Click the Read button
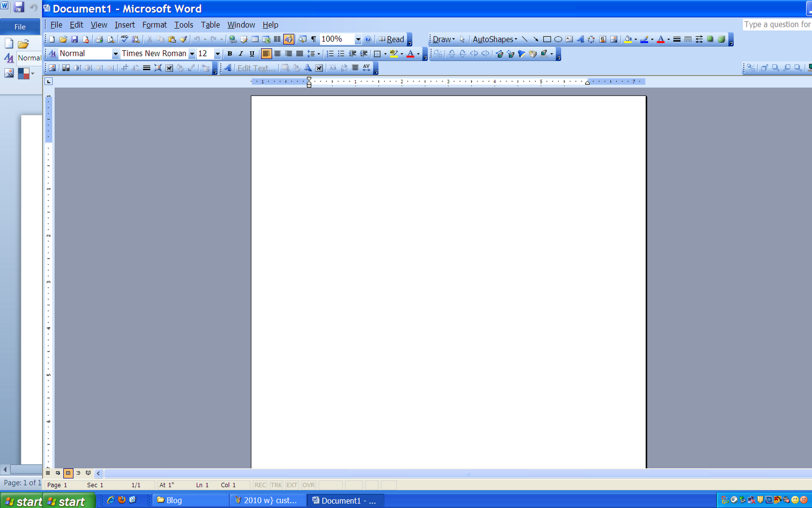 [x=391, y=39]
